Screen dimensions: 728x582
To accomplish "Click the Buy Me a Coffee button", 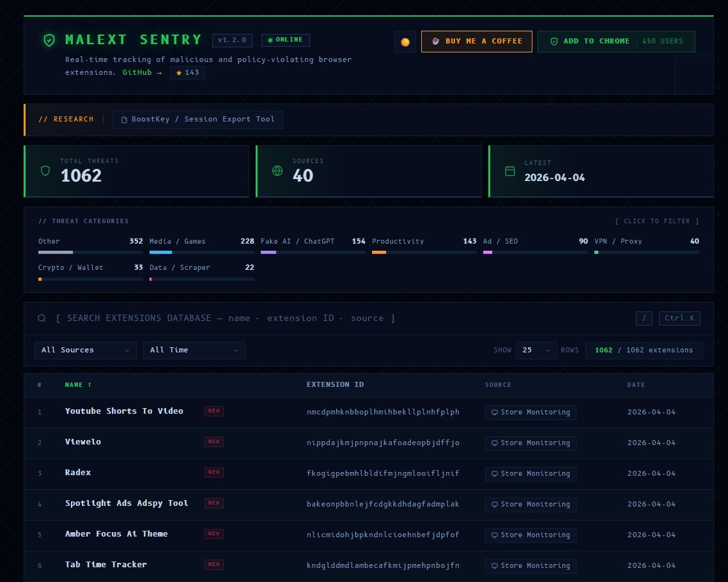I will (476, 41).
